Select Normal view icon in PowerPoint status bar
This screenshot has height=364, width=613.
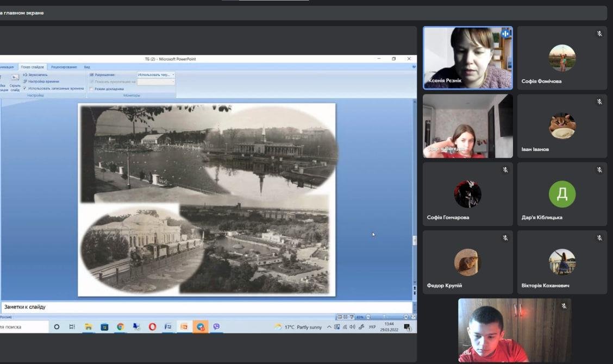[340, 317]
